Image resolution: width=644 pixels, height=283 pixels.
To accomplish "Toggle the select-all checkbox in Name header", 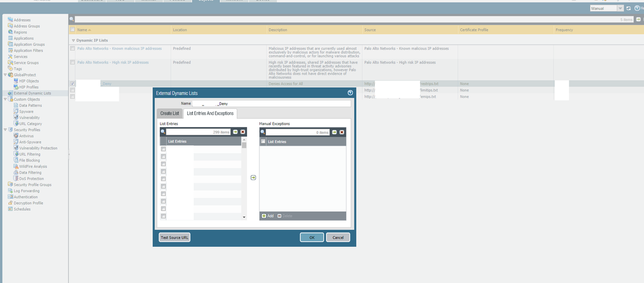I will [73, 30].
